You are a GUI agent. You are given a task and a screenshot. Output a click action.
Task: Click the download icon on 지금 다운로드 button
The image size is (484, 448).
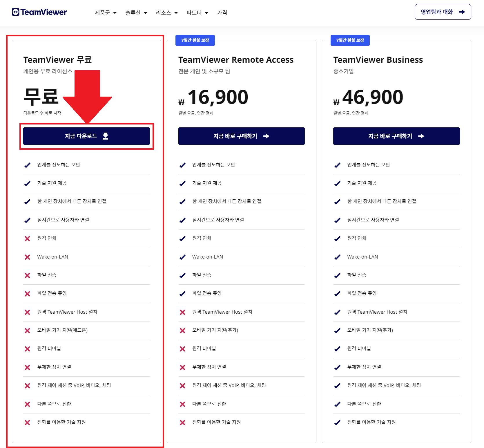[106, 136]
